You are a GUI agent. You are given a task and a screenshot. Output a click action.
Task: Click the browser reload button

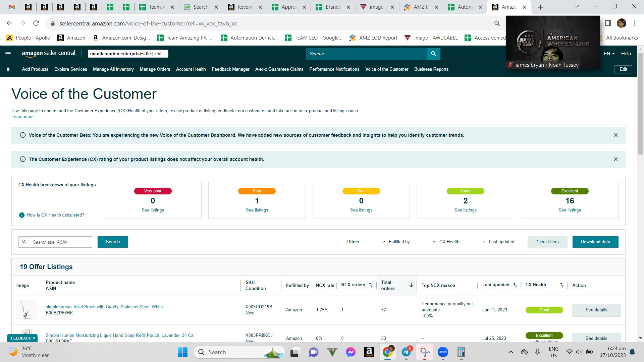(x=36, y=23)
